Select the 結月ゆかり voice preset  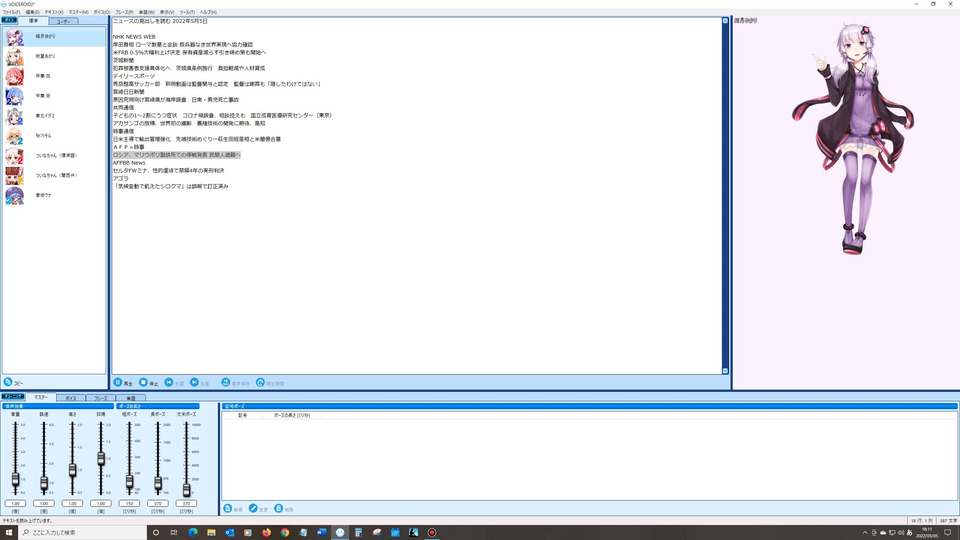[x=54, y=37]
